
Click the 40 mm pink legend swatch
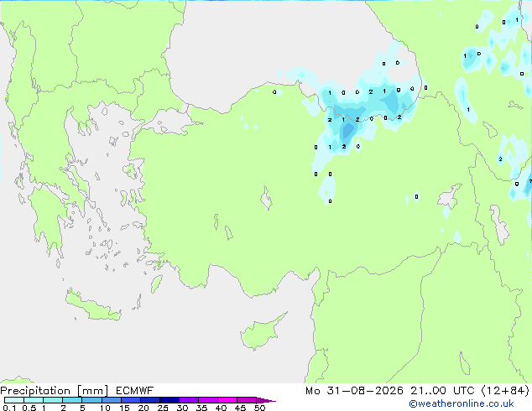click(227, 400)
